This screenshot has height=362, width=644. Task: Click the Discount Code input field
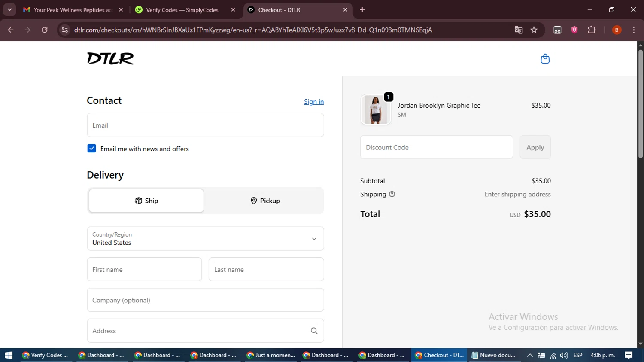click(x=437, y=147)
